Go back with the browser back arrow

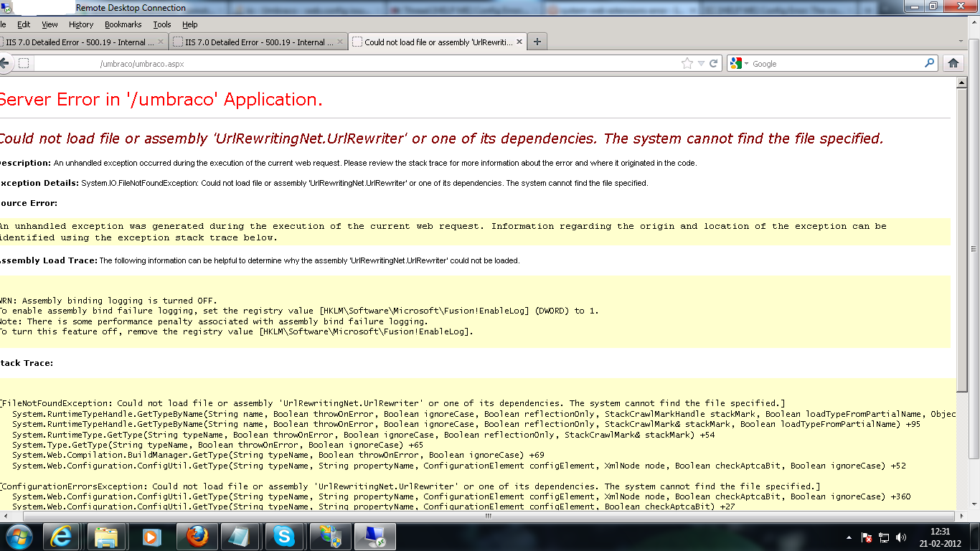pos(4,63)
